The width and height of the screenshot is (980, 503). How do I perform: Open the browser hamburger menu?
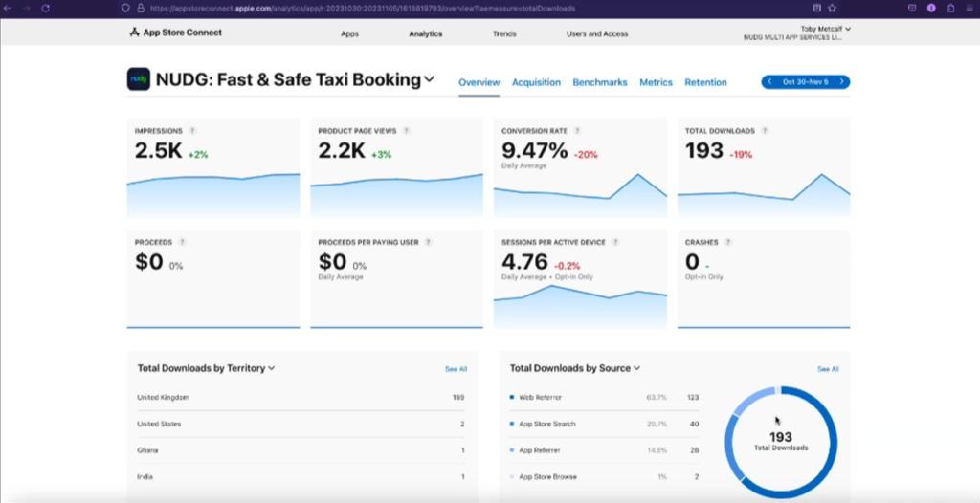pyautogui.click(x=969, y=8)
